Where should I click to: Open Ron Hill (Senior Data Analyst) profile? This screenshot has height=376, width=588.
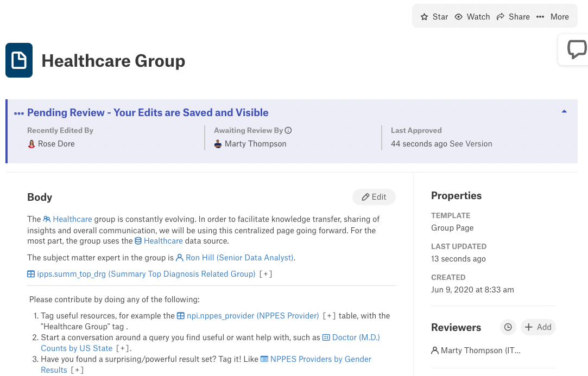coord(239,258)
